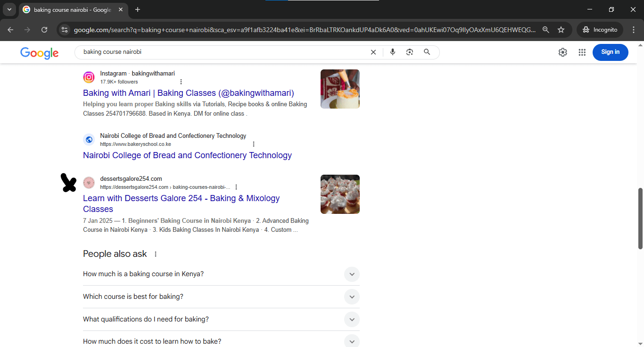Click the Sign in button
This screenshot has width=644, height=347.
coord(611,52)
